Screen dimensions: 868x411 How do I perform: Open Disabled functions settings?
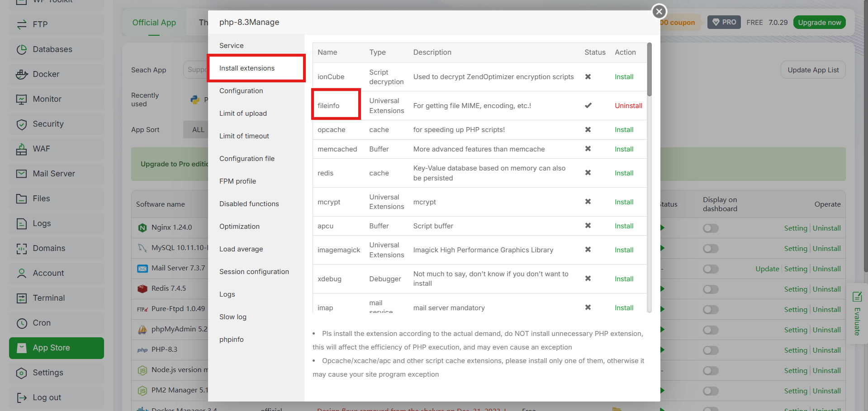click(x=249, y=204)
